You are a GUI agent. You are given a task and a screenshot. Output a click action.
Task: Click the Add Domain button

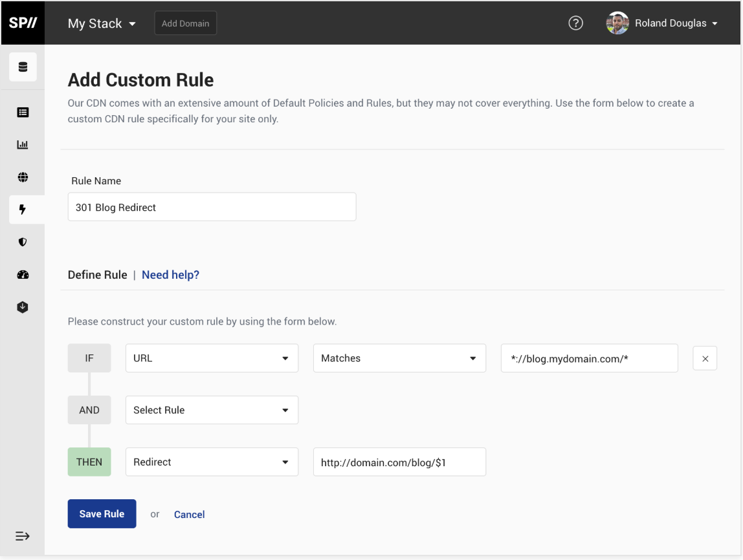click(x=185, y=23)
